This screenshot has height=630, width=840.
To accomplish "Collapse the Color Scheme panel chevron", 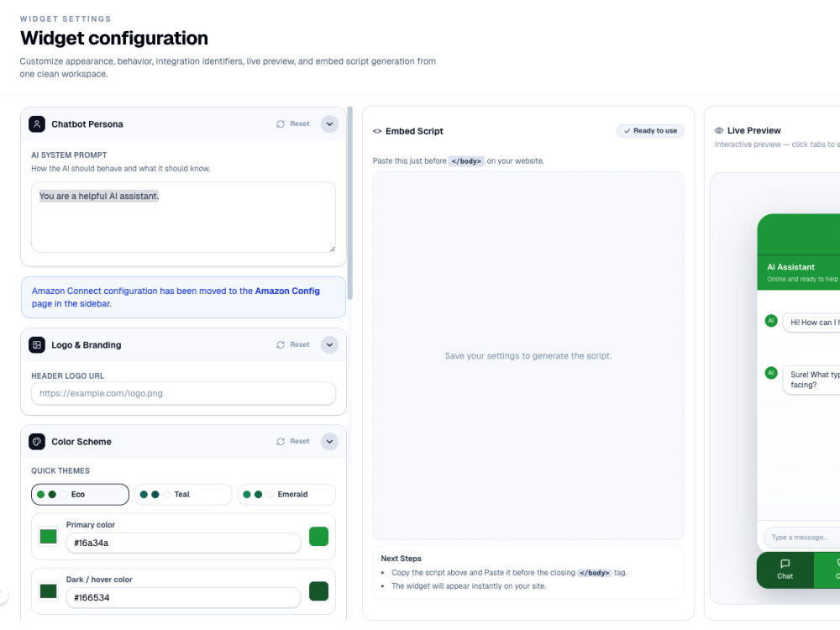I will click(x=329, y=442).
